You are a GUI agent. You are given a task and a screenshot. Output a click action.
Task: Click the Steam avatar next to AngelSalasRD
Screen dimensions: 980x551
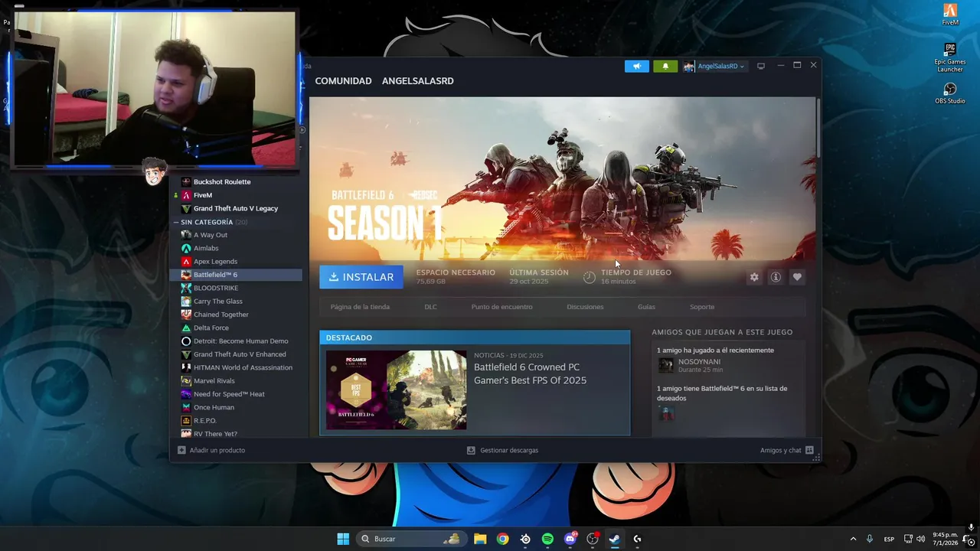coord(689,67)
